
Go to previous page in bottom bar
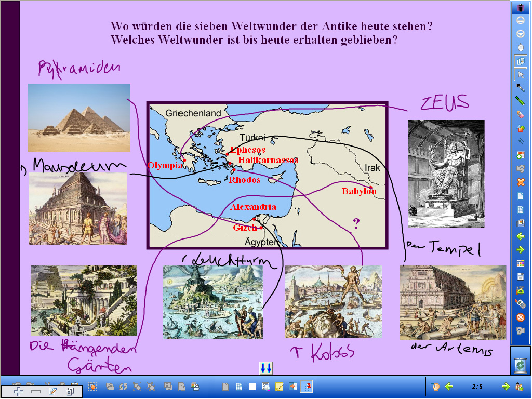coord(449,386)
